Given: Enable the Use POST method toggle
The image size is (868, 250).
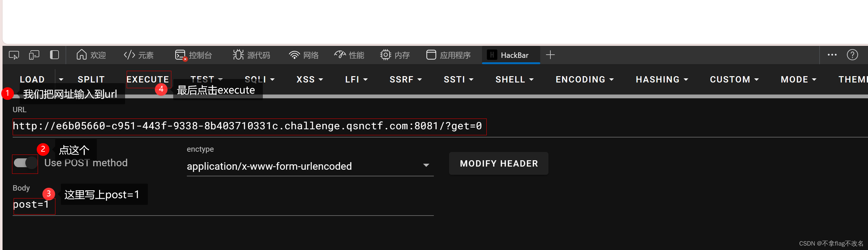Looking at the screenshot, I should [25, 163].
